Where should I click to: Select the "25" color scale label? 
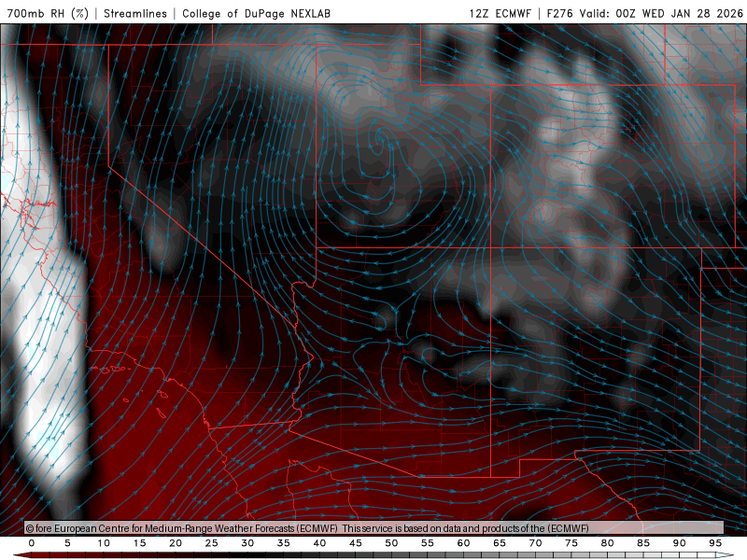tap(212, 543)
